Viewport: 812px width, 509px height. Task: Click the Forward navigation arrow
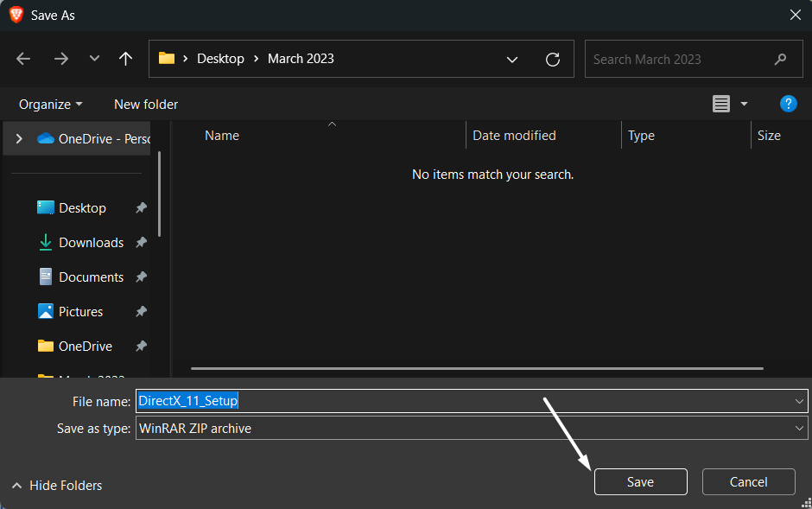pos(60,59)
